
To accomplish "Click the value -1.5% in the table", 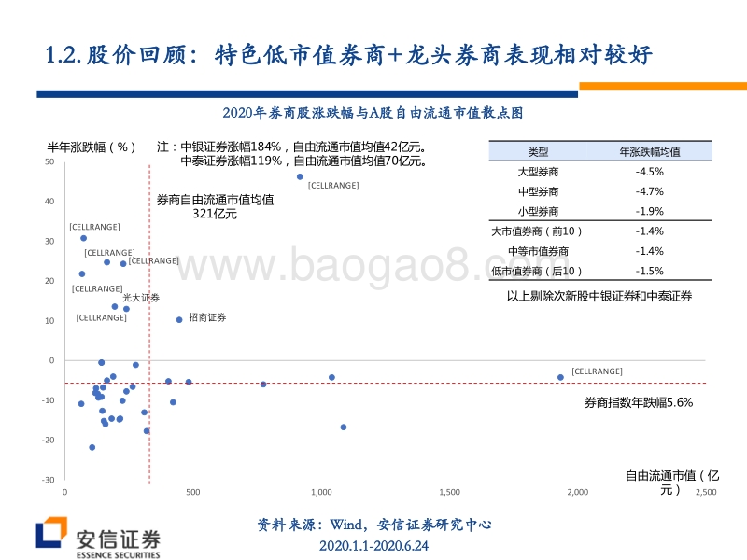I will coord(649,272).
